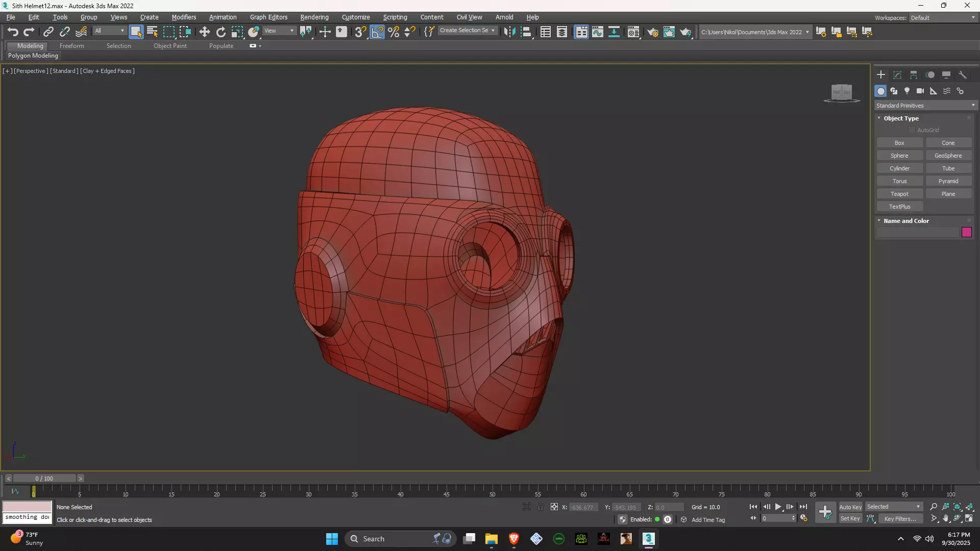Toggle Absolute/Offset transform type-in mode
Screen dimensions: 980x551
(x=554, y=507)
